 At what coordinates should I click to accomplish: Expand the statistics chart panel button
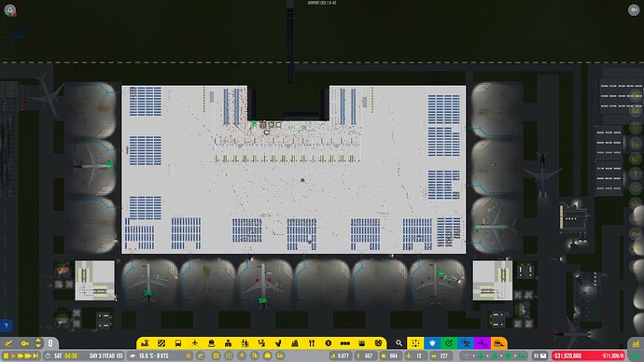click(636, 343)
